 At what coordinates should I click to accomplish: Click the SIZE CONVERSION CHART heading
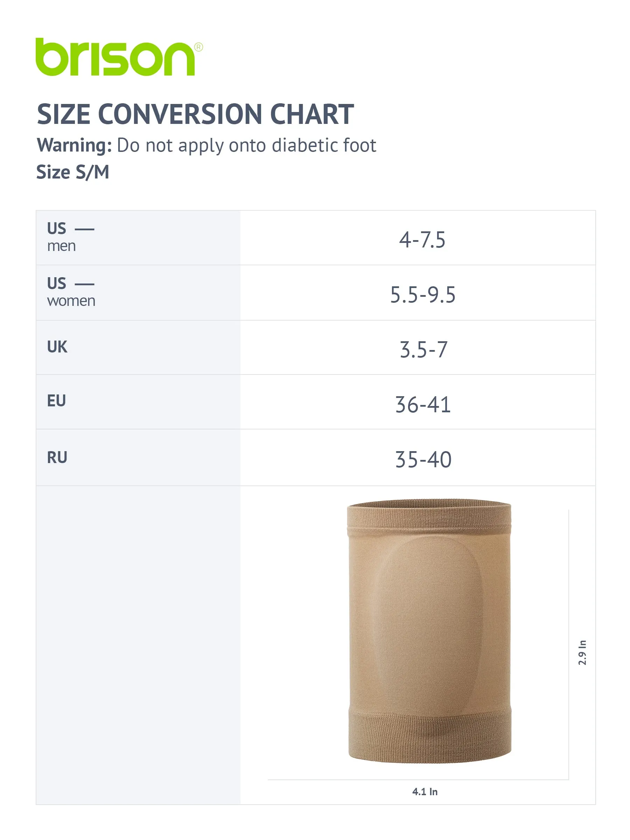196,114
